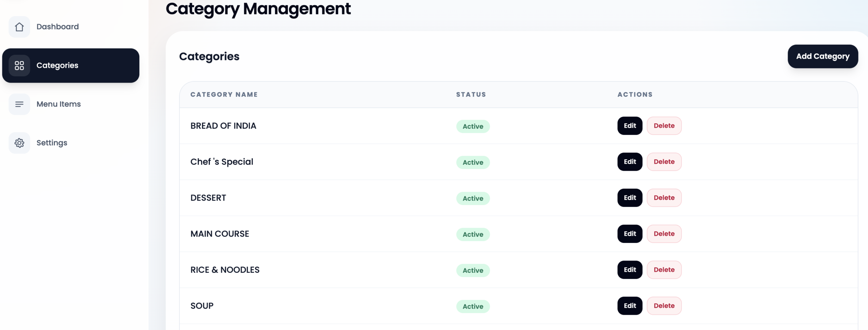The height and width of the screenshot is (330, 868).
Task: Click the Active badge for SOUP
Action: pyautogui.click(x=473, y=306)
